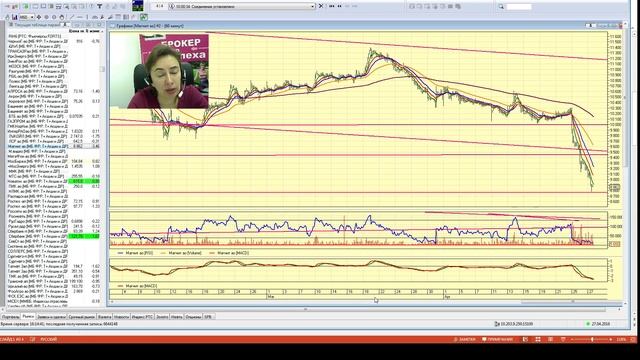
Task: Open the Срочный рынок tab
Action: [x=82, y=317]
